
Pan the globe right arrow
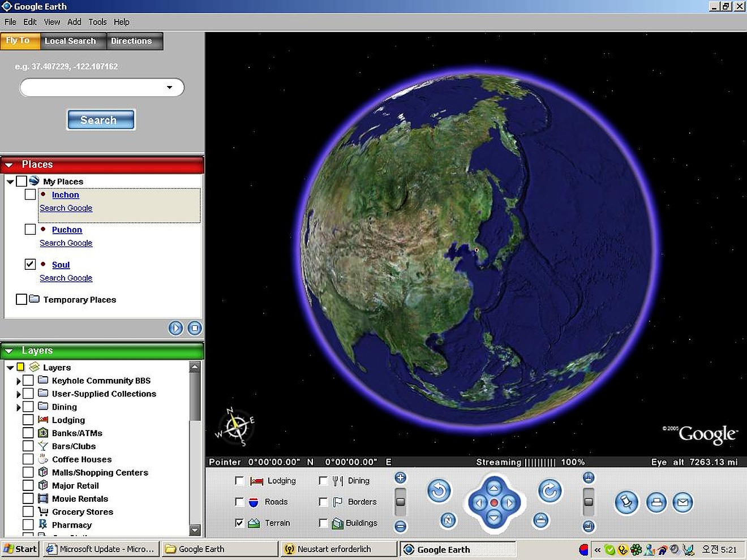pyautogui.click(x=509, y=503)
